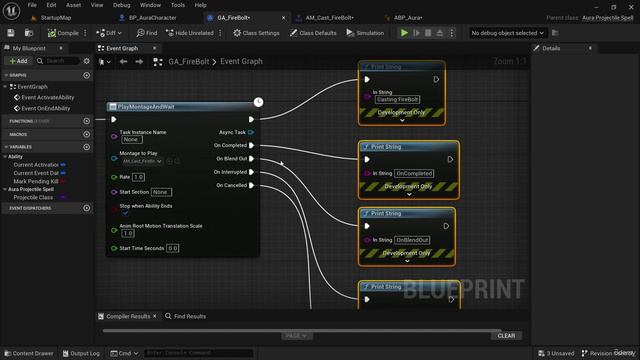Compile the blueprint
Image resolution: width=640 pixels, height=360 pixels.
click(63, 33)
